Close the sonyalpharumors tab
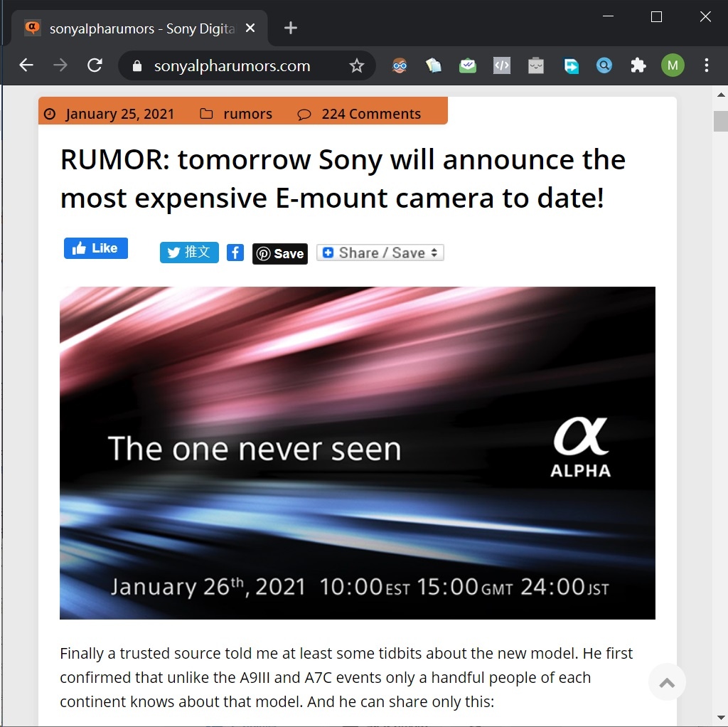Screen dimensions: 728x727 click(250, 28)
